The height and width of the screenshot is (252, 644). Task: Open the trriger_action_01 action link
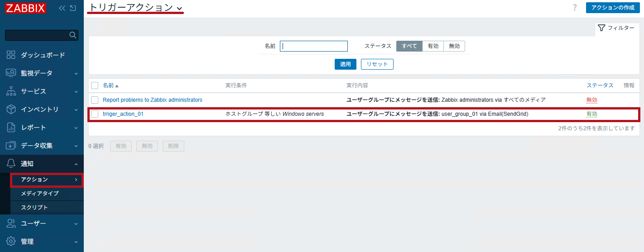(x=123, y=114)
